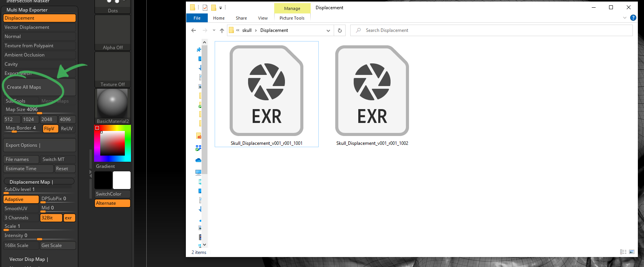Image resolution: width=644 pixels, height=267 pixels.
Task: Toggle the 32Bit option
Action: [51, 218]
